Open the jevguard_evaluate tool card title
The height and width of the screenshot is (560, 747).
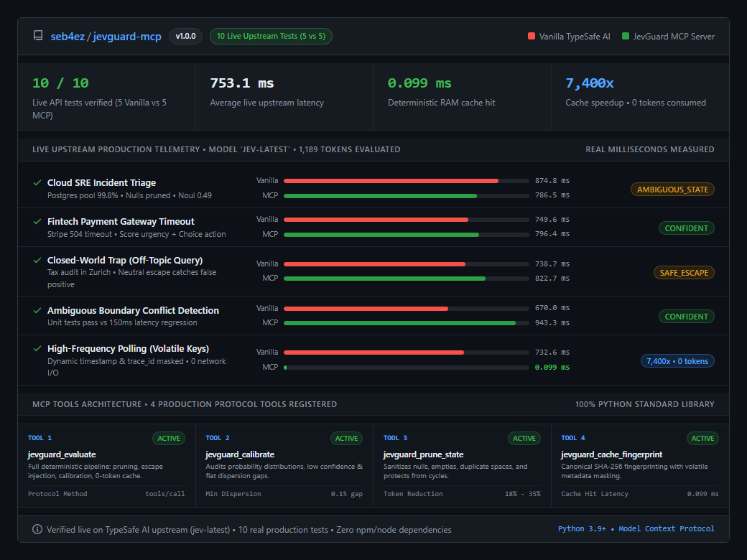pos(62,454)
